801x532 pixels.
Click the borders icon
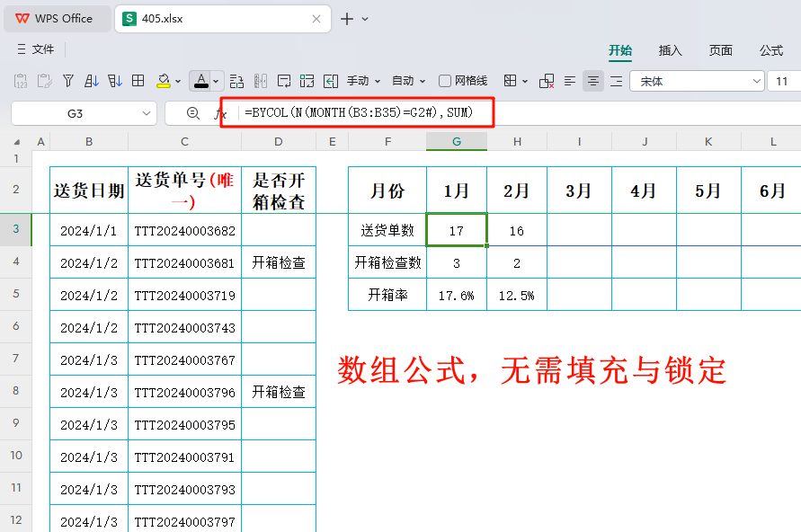(510, 81)
